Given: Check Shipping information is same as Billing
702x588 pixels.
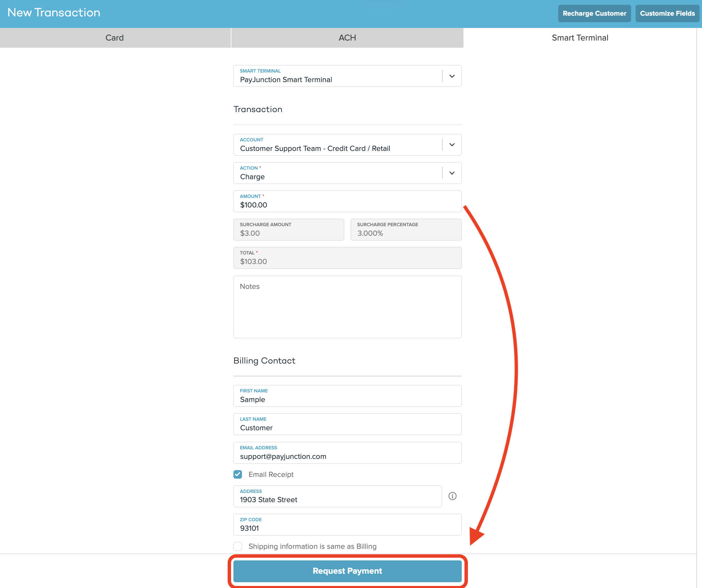Looking at the screenshot, I should 238,546.
